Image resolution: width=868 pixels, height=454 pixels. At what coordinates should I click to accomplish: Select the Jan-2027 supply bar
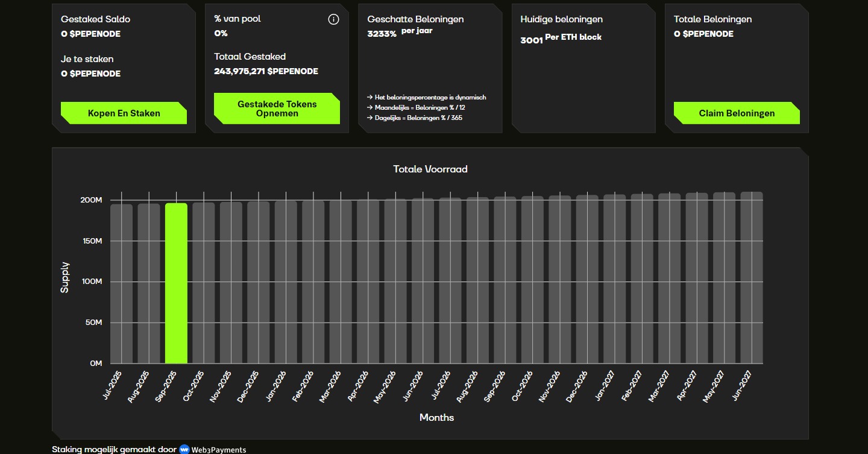(615, 279)
